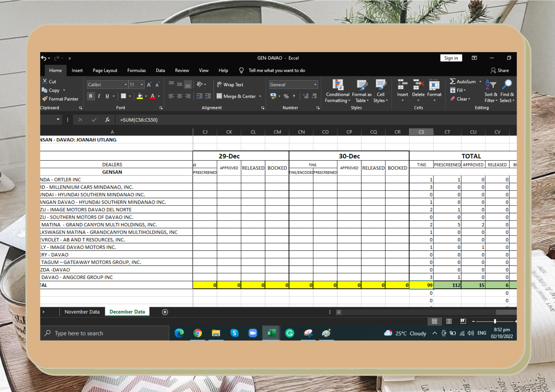Open the Format as Table gallery
555x392 pixels.
[x=362, y=85]
